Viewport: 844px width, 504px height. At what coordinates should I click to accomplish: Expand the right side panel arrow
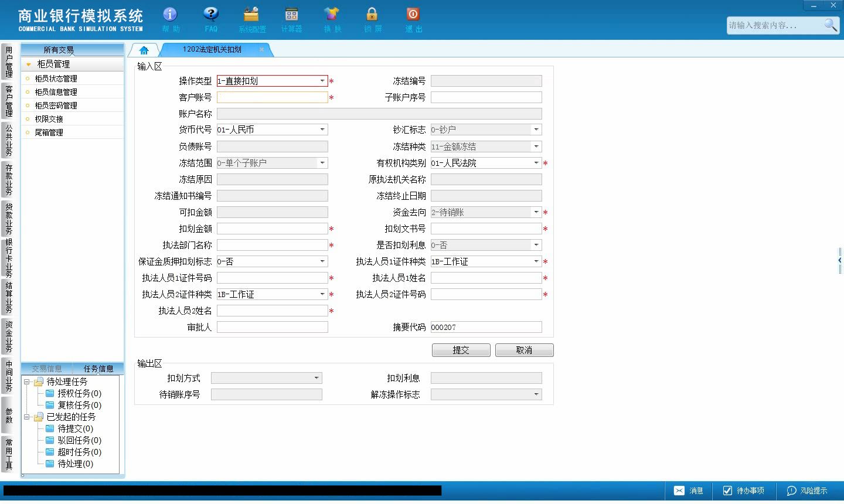[840, 260]
